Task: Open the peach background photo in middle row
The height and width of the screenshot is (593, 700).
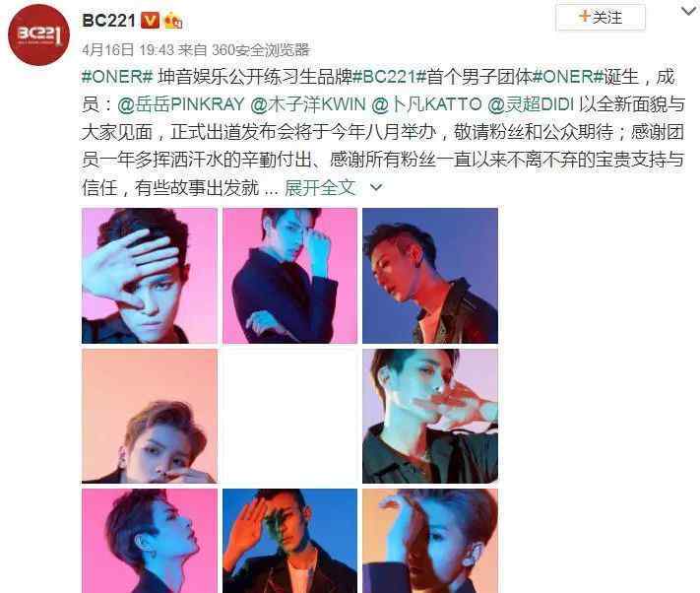Action: point(150,416)
